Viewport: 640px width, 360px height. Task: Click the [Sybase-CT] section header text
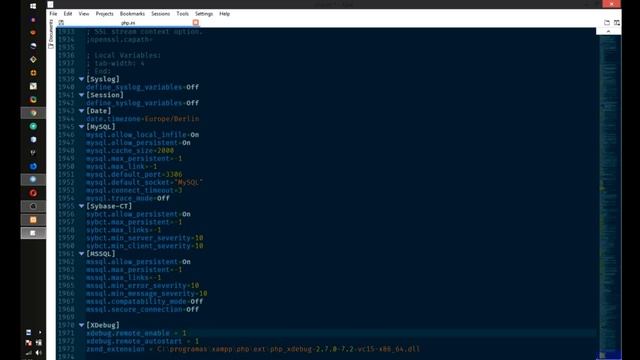[x=109, y=206]
